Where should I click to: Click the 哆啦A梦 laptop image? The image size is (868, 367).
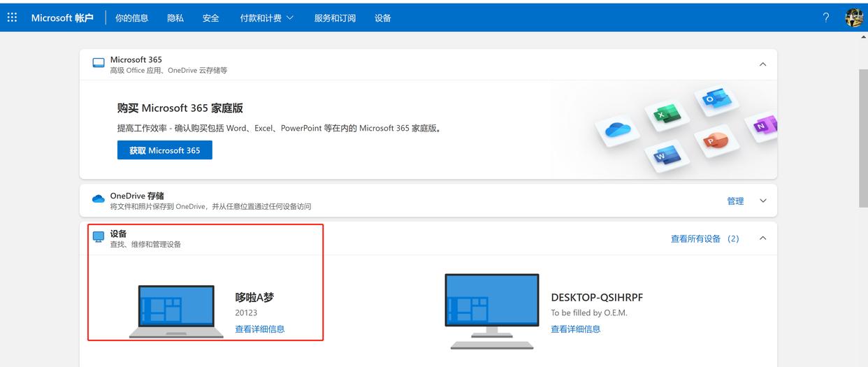point(176,311)
